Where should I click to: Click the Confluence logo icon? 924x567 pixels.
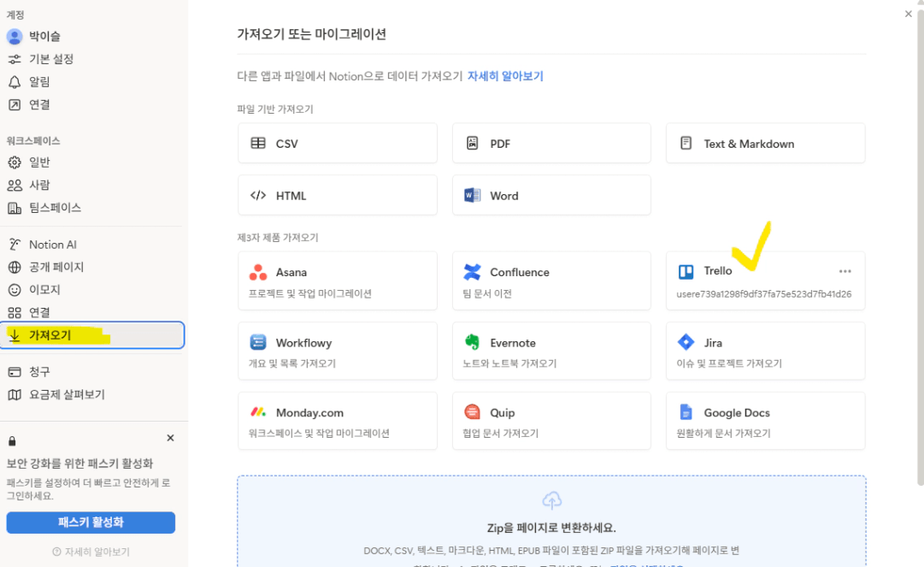coord(472,272)
